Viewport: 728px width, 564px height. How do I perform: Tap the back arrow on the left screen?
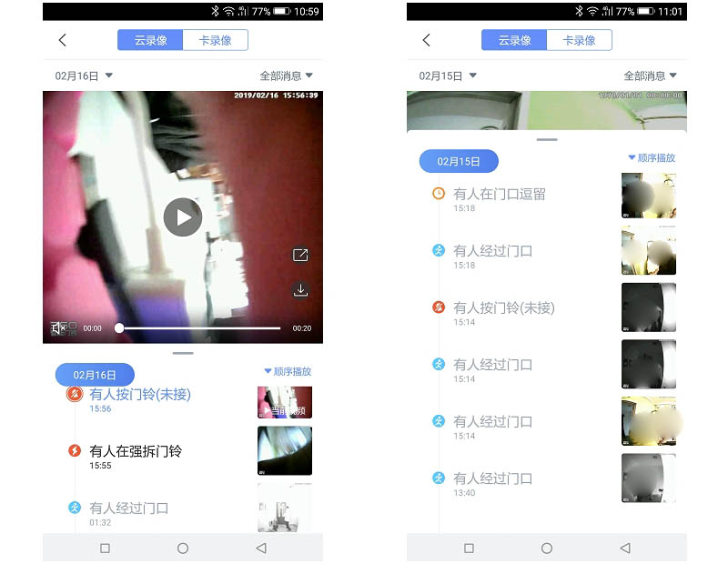pos(61,40)
